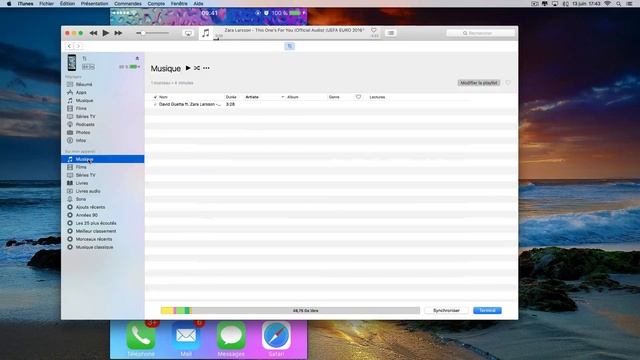Go back with the left chevron
This screenshot has height=360, width=640.
point(69,46)
